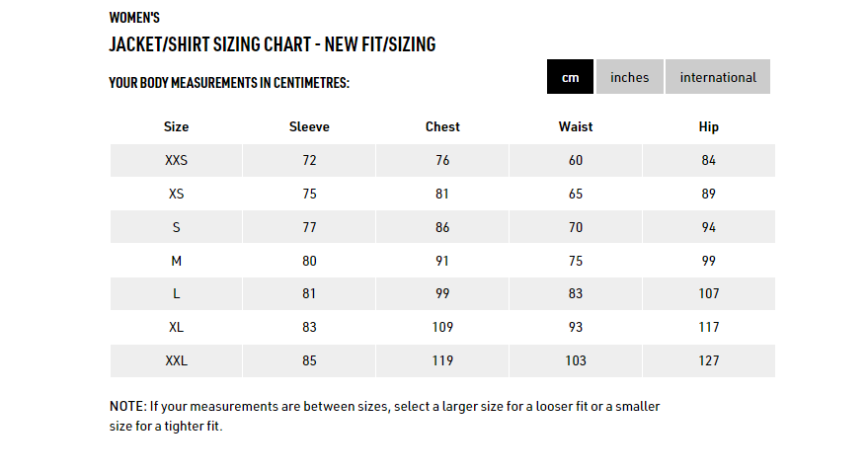868x474 pixels.
Task: Click the L hip value 107
Action: click(709, 293)
